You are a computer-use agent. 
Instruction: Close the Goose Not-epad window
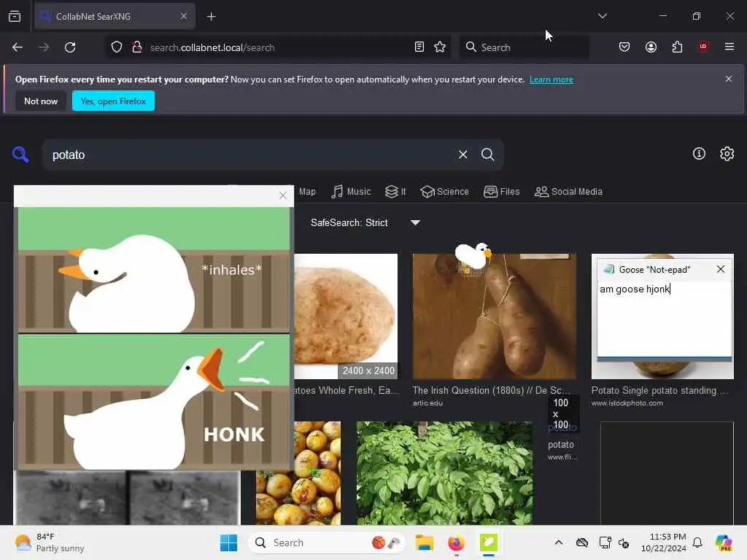coord(720,269)
